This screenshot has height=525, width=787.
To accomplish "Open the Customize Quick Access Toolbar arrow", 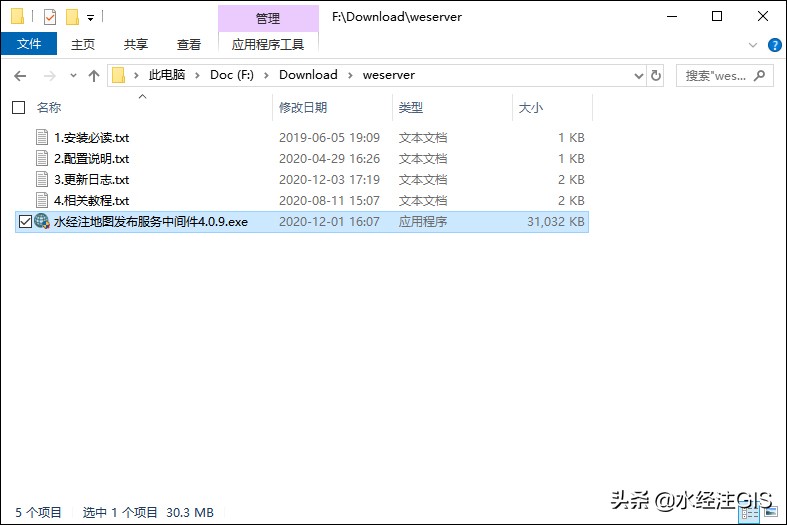I will point(90,18).
